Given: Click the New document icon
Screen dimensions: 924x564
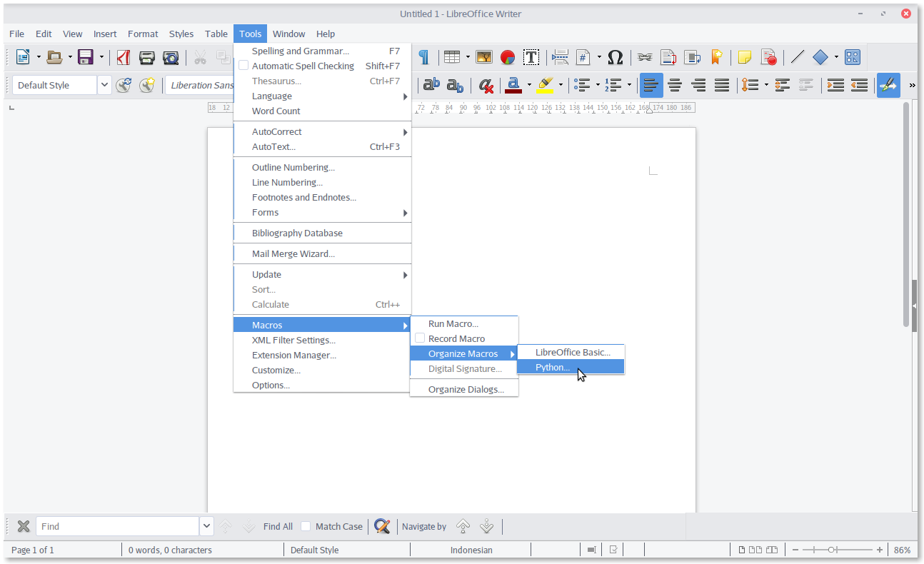Looking at the screenshot, I should tap(23, 57).
